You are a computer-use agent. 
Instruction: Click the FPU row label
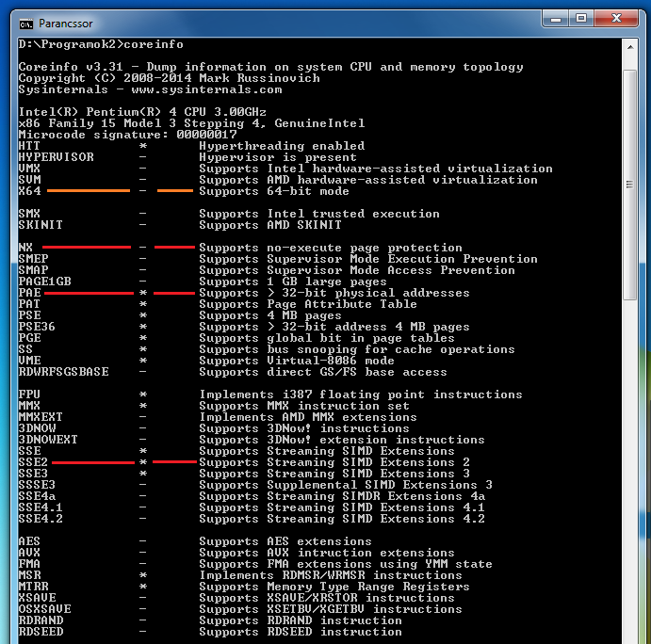(x=29, y=394)
